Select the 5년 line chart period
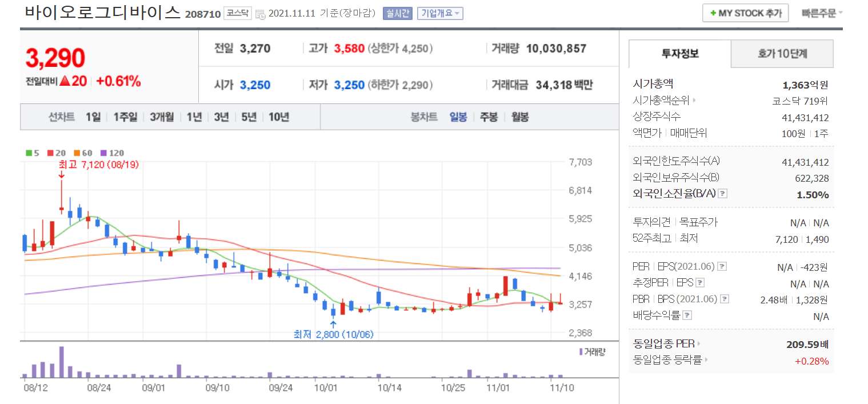 (249, 117)
